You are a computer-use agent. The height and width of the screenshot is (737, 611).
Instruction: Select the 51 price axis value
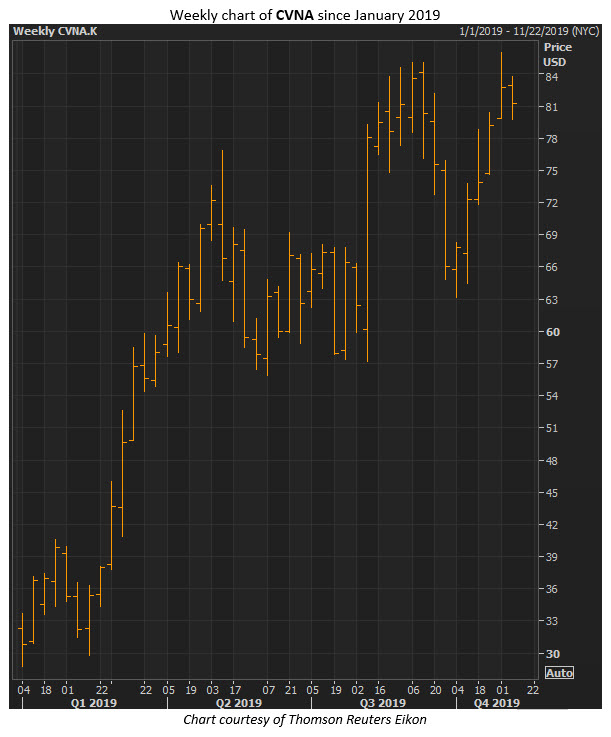[x=551, y=428]
